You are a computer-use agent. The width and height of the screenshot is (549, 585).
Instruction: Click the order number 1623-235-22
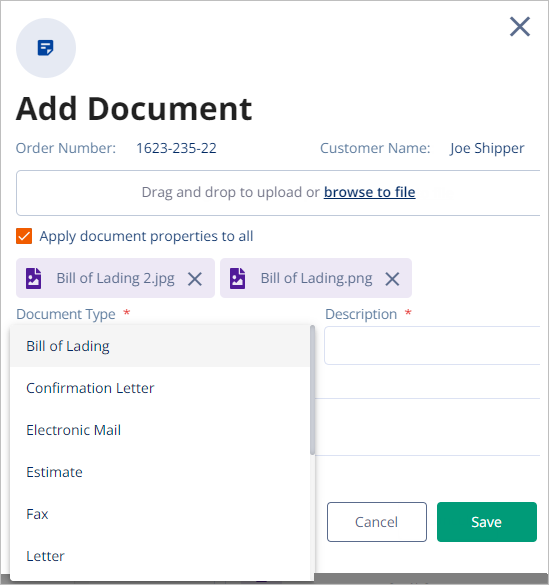[x=176, y=148]
